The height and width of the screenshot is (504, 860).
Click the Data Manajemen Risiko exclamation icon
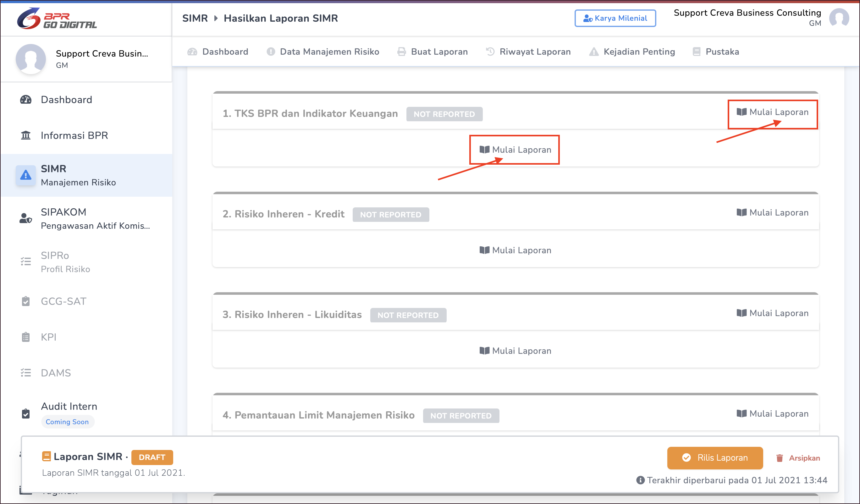[271, 52]
